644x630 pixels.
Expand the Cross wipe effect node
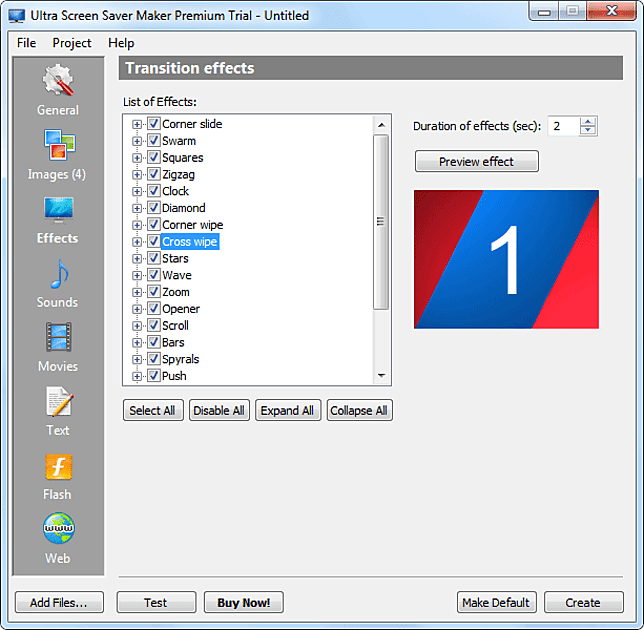pyautogui.click(x=137, y=242)
